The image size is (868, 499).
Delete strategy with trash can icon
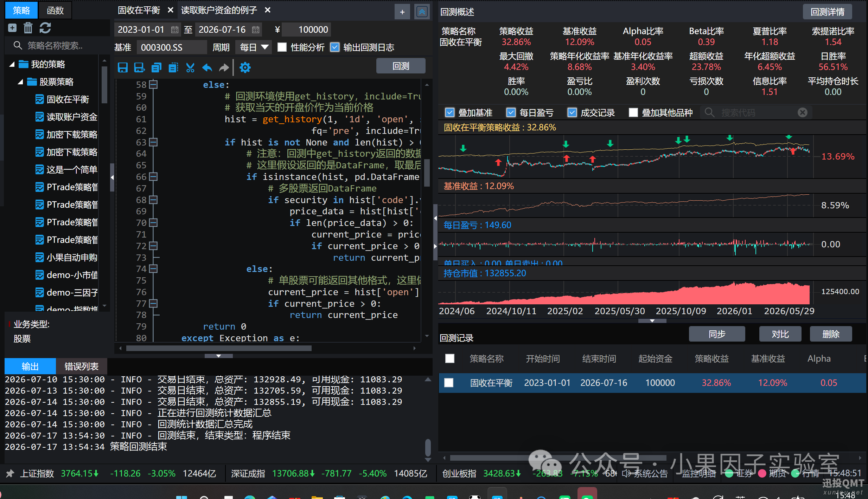coord(28,28)
